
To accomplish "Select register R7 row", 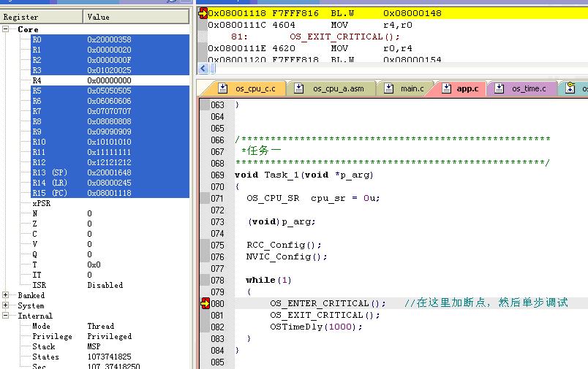I will pyautogui.click(x=110, y=111).
